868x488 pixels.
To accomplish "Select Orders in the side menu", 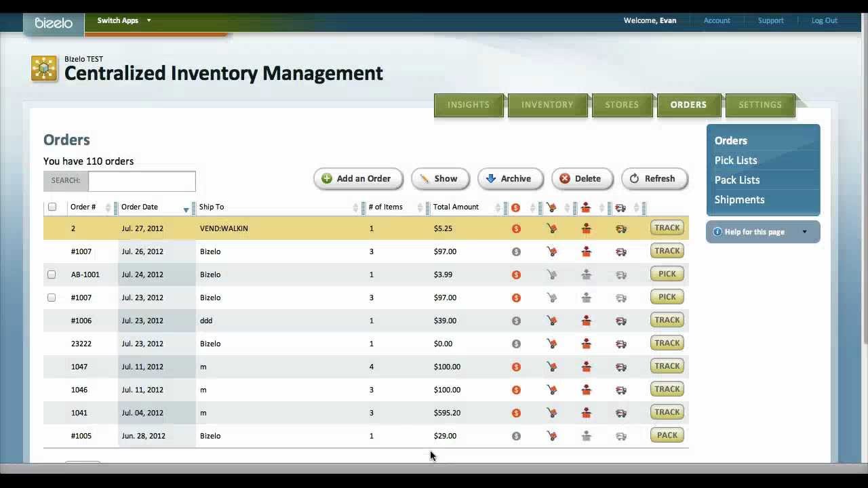I will pyautogui.click(x=731, y=141).
